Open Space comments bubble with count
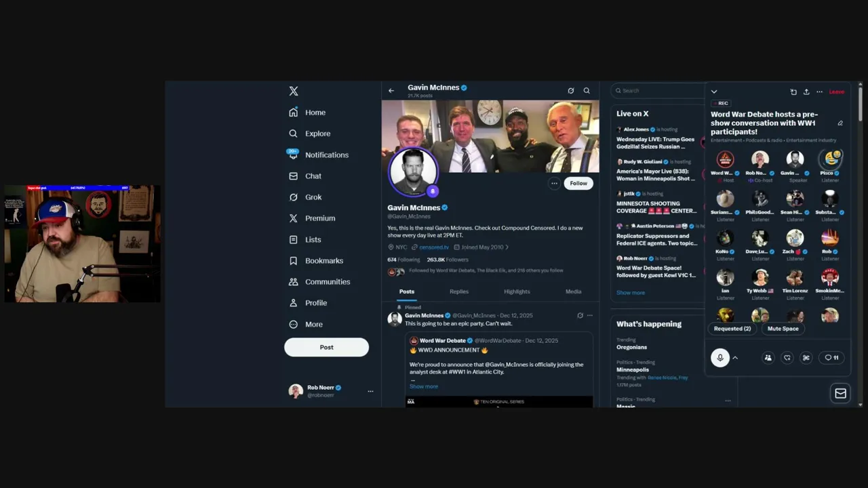 click(831, 358)
